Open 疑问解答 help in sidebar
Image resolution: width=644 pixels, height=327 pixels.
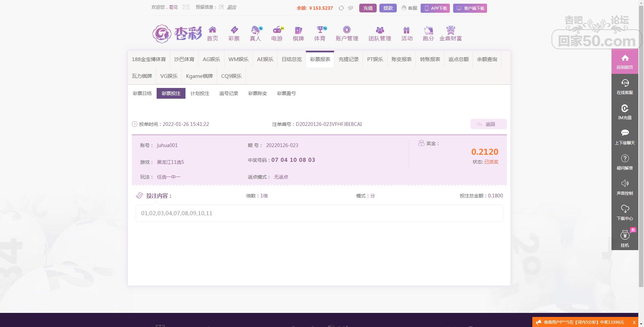pos(625,162)
